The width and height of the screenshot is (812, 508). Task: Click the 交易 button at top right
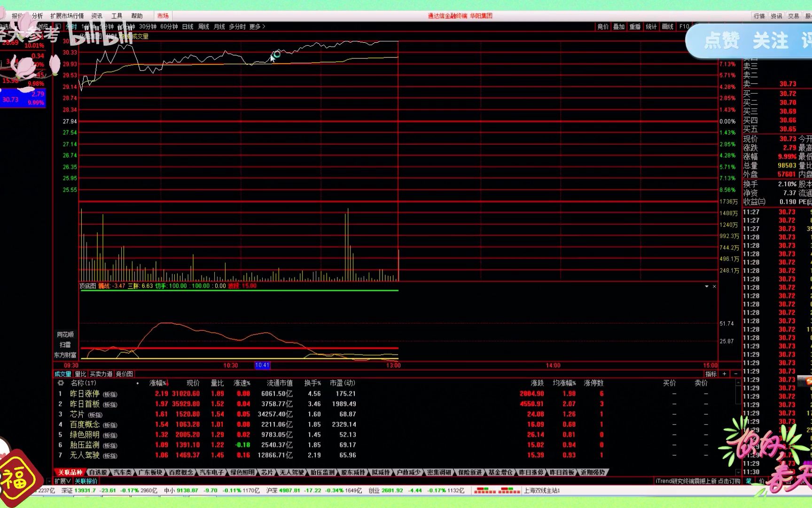pyautogui.click(x=794, y=16)
